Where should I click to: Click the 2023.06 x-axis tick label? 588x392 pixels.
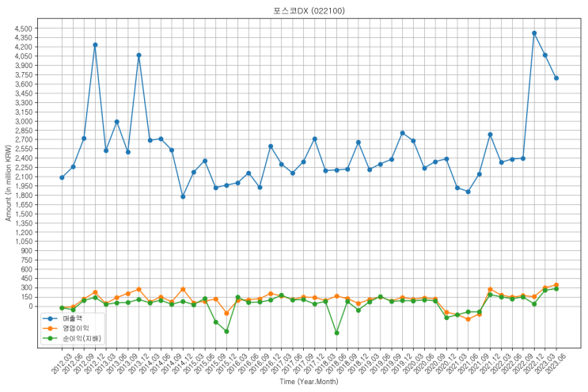[556, 363]
